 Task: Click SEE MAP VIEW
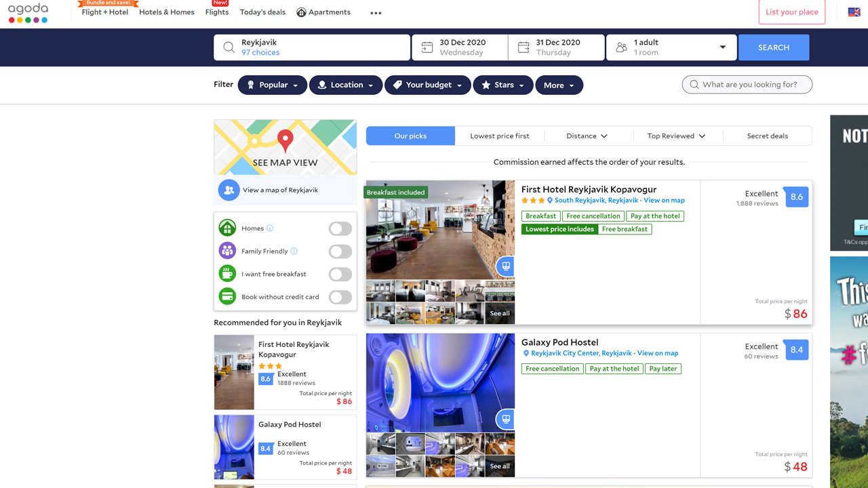tap(285, 163)
